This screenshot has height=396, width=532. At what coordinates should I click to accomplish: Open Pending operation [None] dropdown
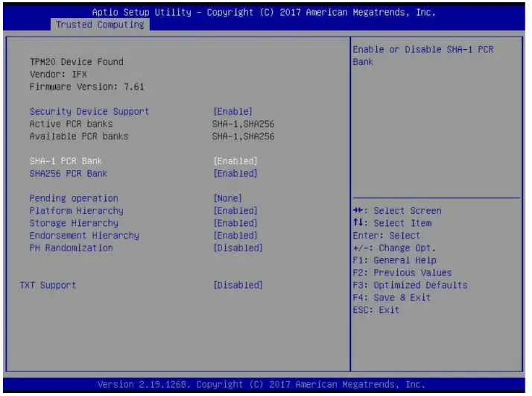point(228,198)
